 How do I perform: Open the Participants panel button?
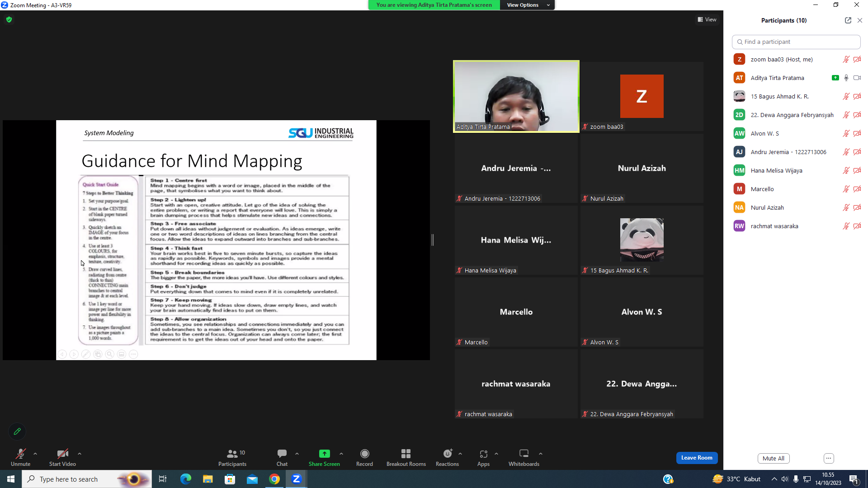232,457
